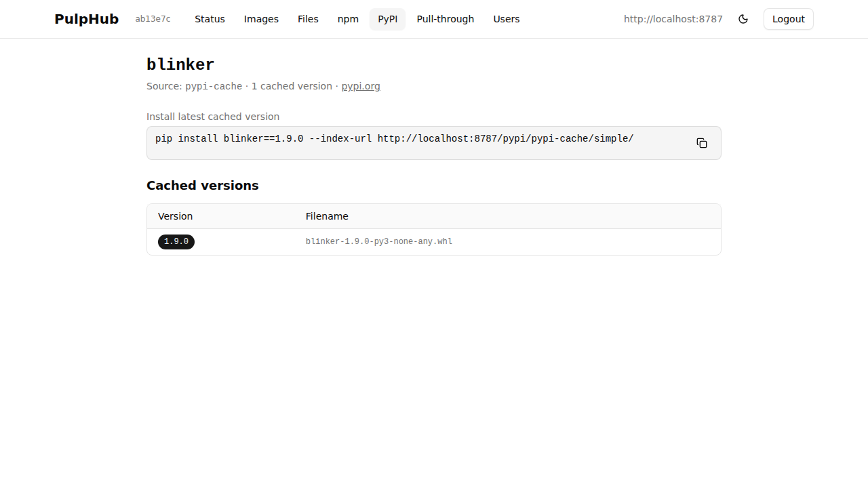Open the pypi.org link
The width and height of the screenshot is (868, 488).
[360, 86]
